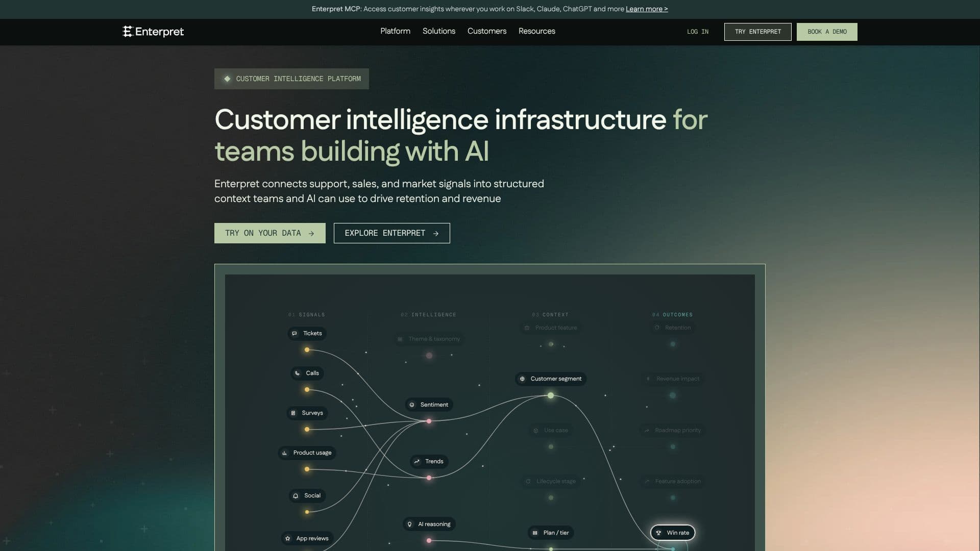Open the Customers menu
Image resolution: width=980 pixels, height=551 pixels.
487,31
